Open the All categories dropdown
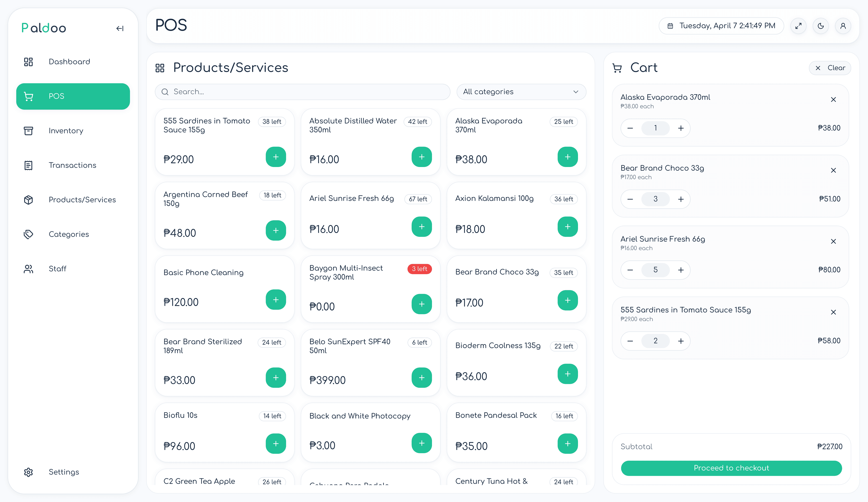 (521, 92)
